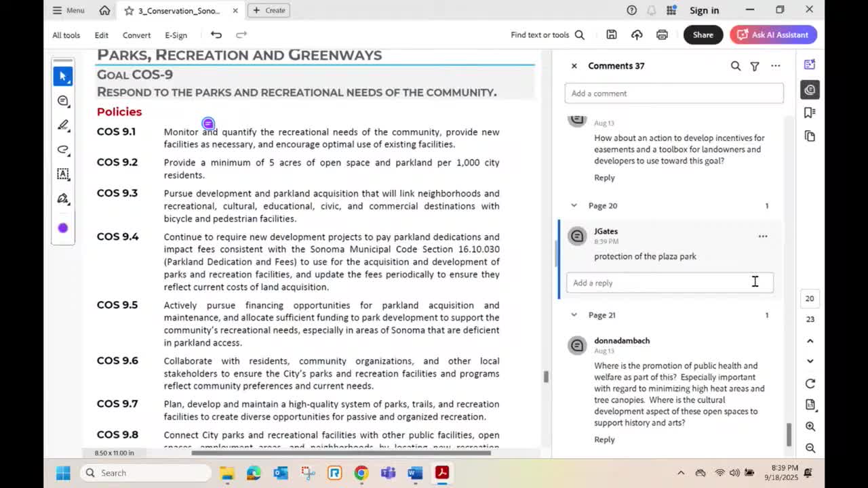Select the JGates comment text
This screenshot has width=868, height=488.
click(645, 256)
